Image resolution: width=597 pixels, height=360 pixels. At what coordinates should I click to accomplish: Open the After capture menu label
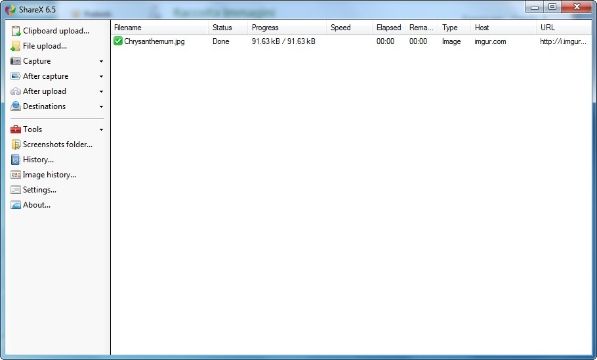point(45,76)
